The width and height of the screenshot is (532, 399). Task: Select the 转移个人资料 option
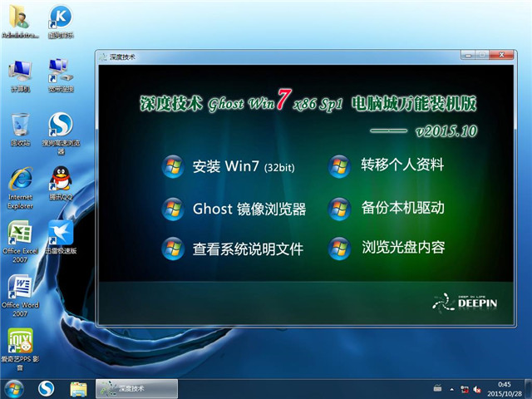pyautogui.click(x=402, y=165)
